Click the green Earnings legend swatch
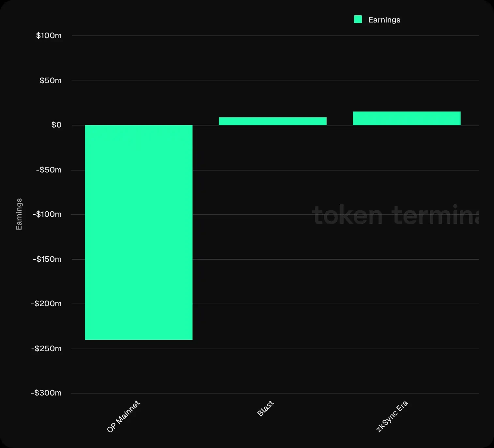 (358, 20)
